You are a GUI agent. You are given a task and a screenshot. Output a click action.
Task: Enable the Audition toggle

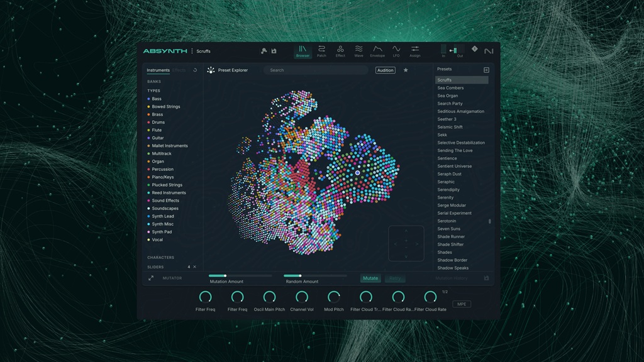coord(386,70)
